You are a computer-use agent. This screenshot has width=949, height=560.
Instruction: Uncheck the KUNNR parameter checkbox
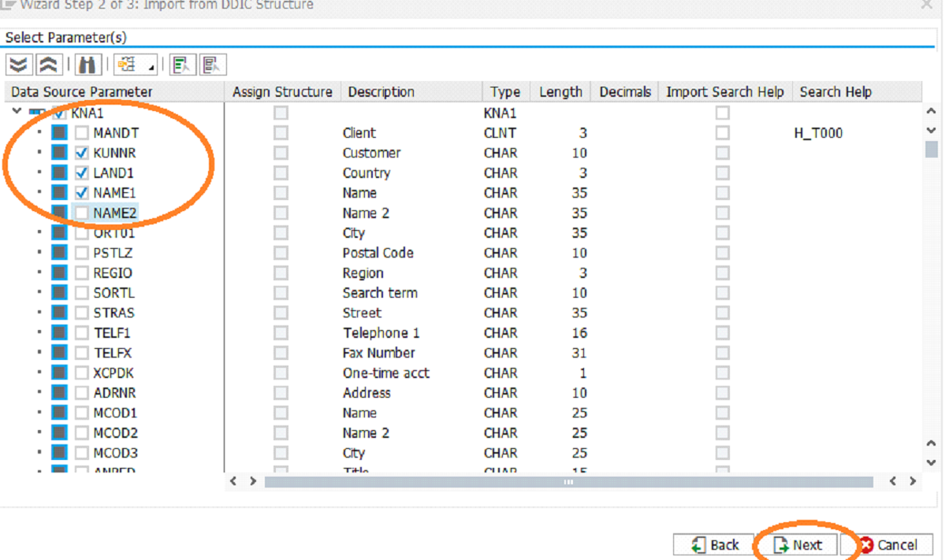click(84, 153)
